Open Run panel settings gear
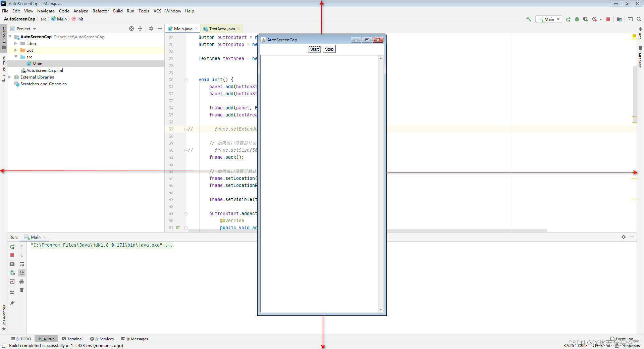644x349 pixels. pyautogui.click(x=624, y=237)
